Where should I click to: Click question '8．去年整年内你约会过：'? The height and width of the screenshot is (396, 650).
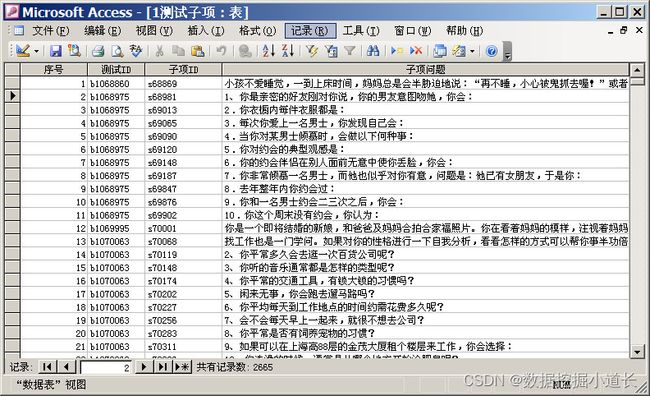point(280,189)
